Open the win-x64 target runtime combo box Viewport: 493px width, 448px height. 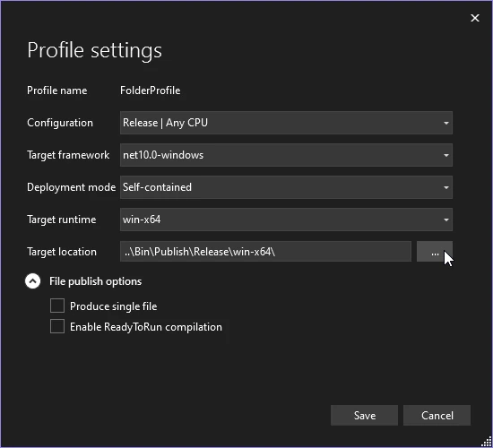(x=286, y=220)
